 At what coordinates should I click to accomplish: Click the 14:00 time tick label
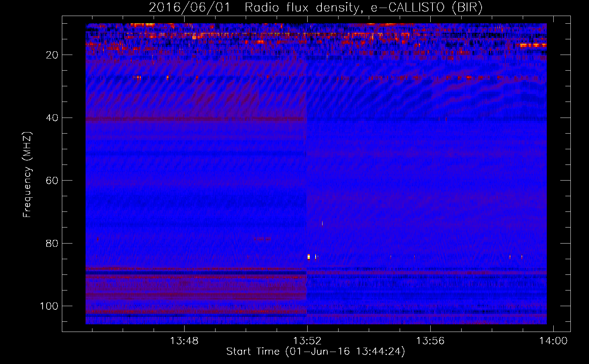pyautogui.click(x=553, y=341)
